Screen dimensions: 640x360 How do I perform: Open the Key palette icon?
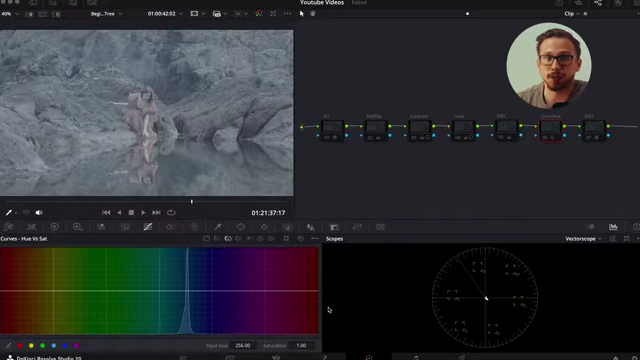point(334,227)
